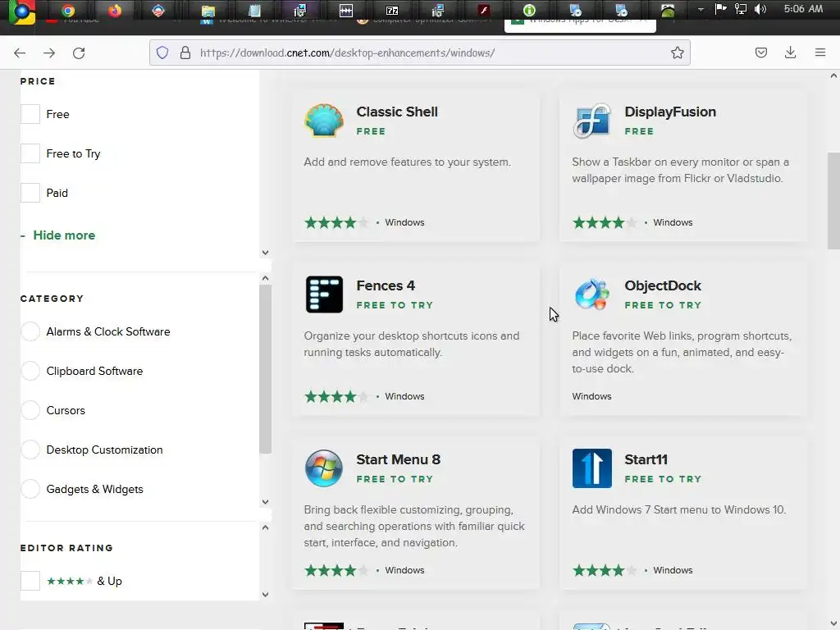Viewport: 840px width, 630px height.
Task: Click Classic Shell star rating
Action: pos(336,222)
